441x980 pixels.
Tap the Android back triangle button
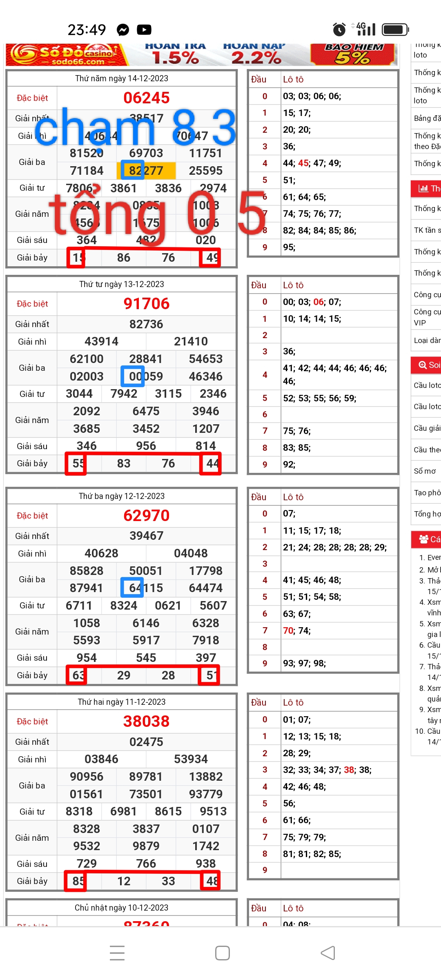click(328, 953)
